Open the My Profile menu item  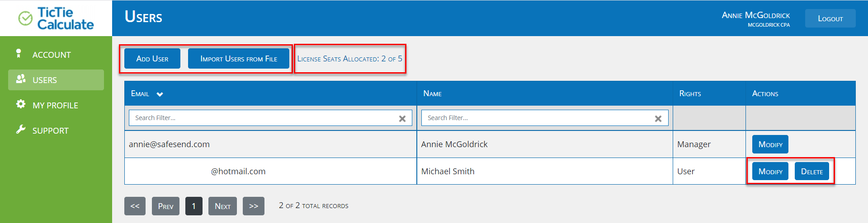(x=56, y=105)
